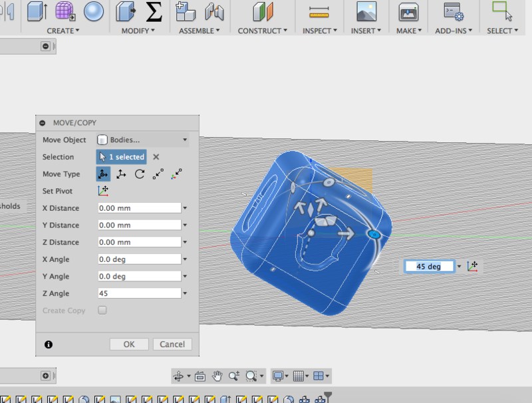This screenshot has width=532, height=403.
Task: Tick the Create Copy checkbox
Action: [x=102, y=310]
